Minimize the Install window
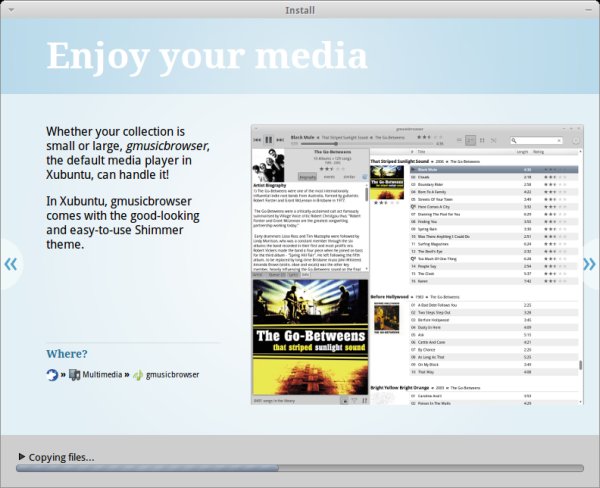The height and width of the screenshot is (488, 600). click(588, 10)
